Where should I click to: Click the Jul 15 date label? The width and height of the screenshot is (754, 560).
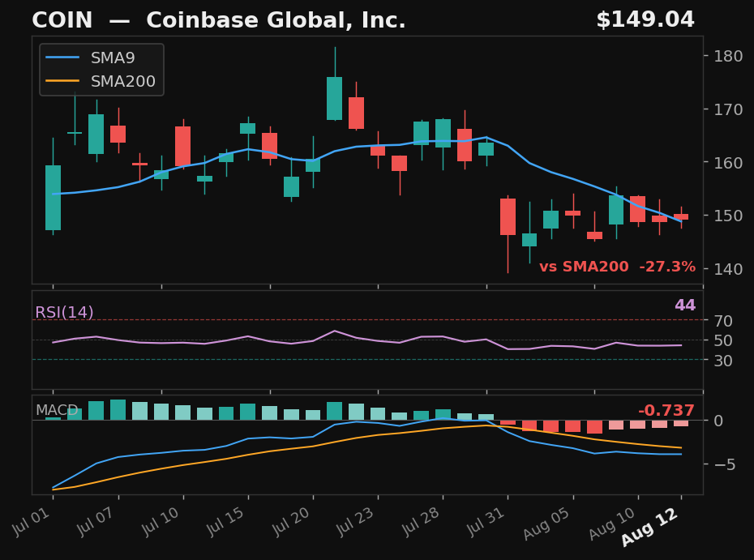coord(225,521)
